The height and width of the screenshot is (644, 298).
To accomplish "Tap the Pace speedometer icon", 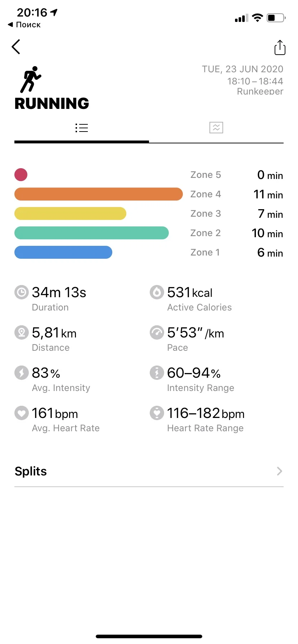I will click(x=157, y=332).
